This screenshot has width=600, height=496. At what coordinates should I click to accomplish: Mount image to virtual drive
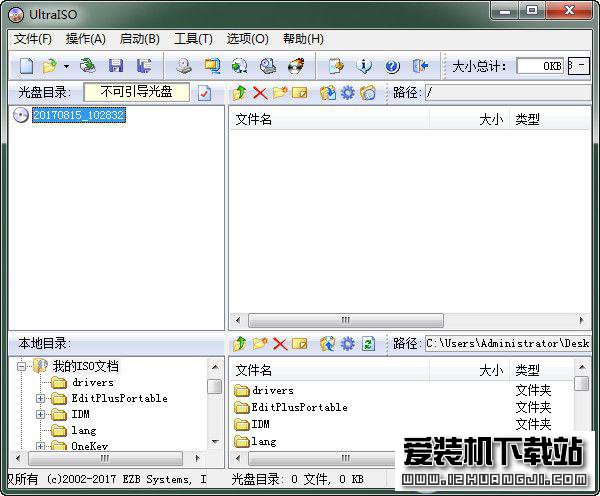(x=268, y=66)
